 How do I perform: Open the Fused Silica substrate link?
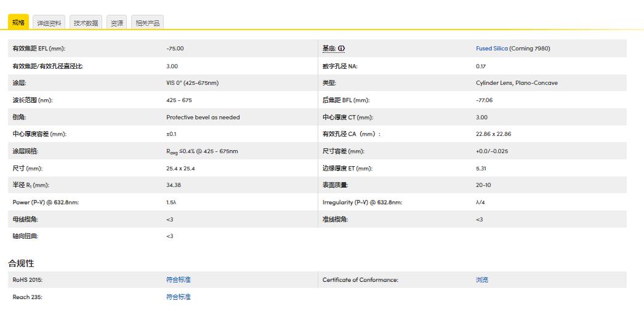492,49
